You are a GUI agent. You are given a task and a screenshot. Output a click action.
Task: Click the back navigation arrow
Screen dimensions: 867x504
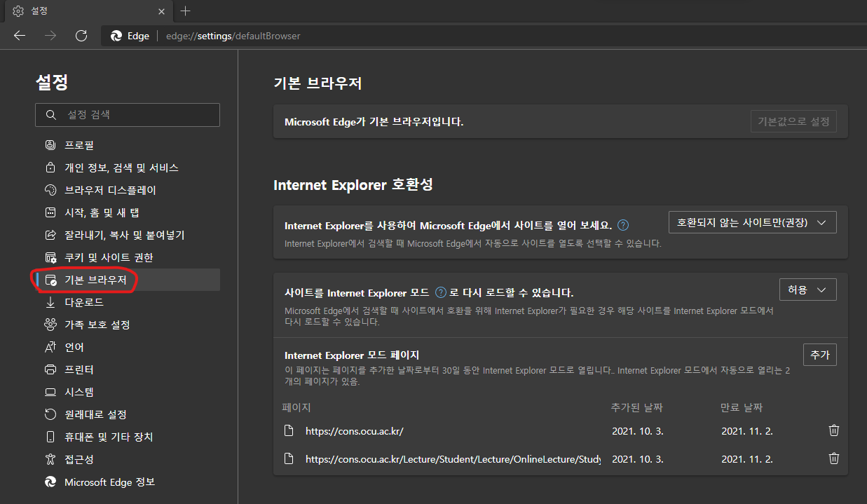tap(20, 36)
